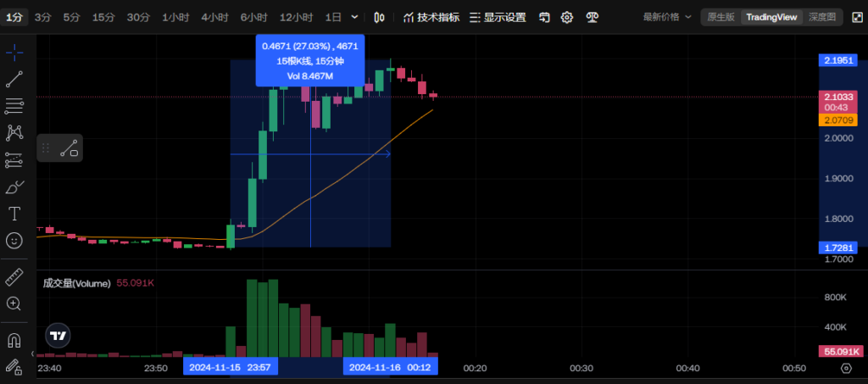Expand more time interval options chevron

tap(354, 17)
